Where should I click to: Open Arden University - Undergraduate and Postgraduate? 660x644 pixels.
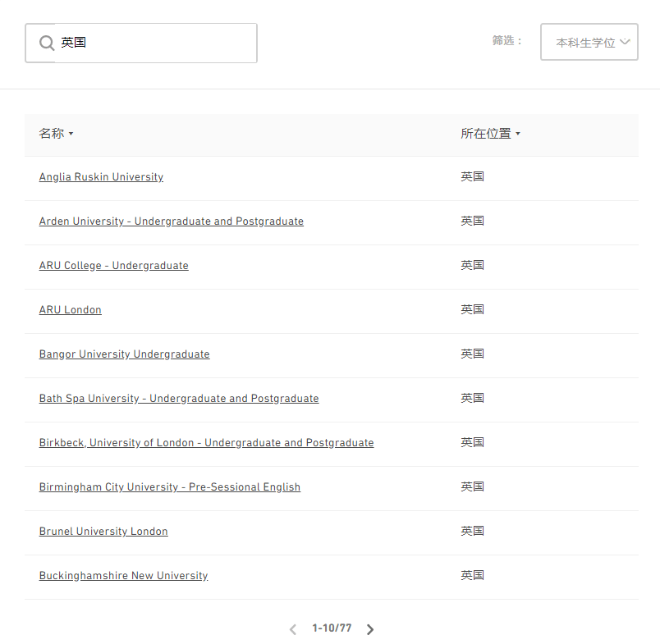pyautogui.click(x=171, y=221)
